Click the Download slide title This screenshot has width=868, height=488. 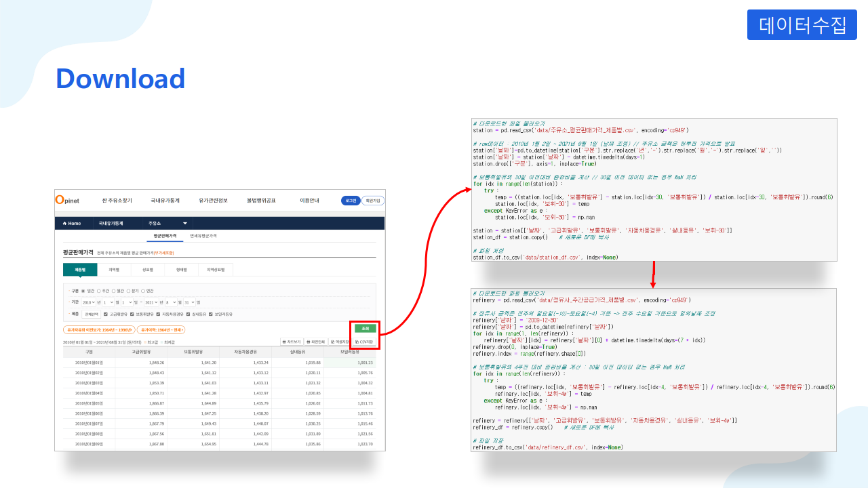tap(120, 79)
